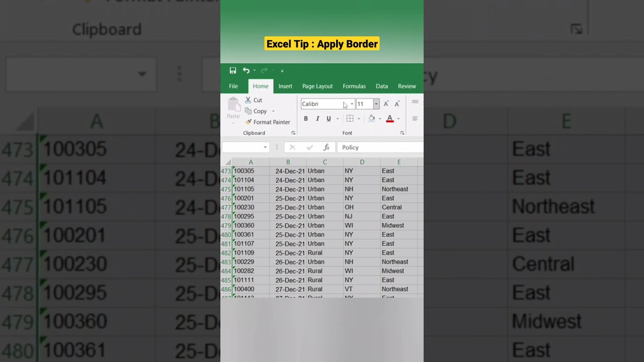Click the Paste clipboard icon

click(x=233, y=104)
